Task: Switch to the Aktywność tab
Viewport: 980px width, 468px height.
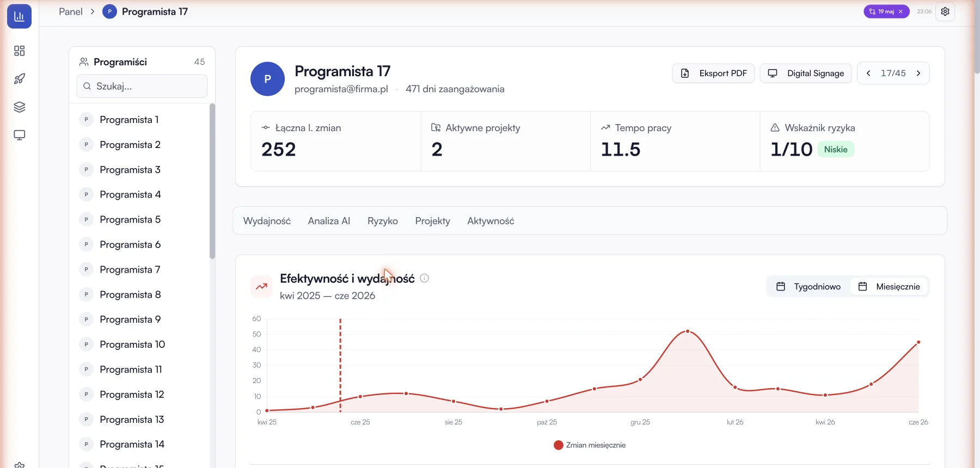Action: click(491, 221)
